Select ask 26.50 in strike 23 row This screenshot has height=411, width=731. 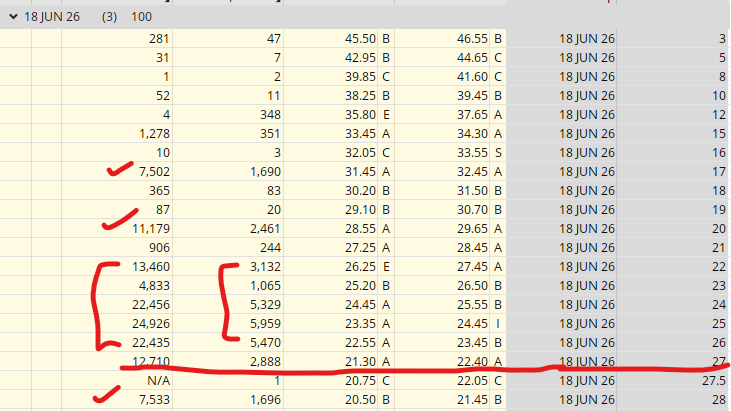click(472, 286)
